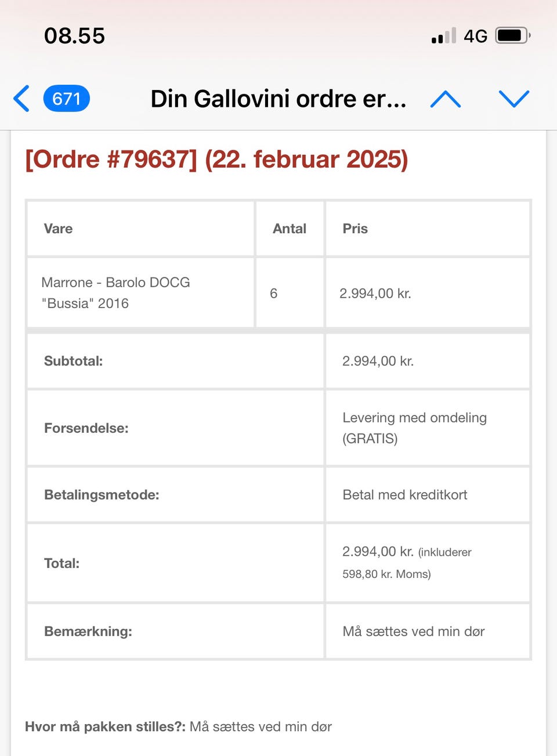Go to previous message with up arrow
The width and height of the screenshot is (557, 756).
tap(445, 99)
